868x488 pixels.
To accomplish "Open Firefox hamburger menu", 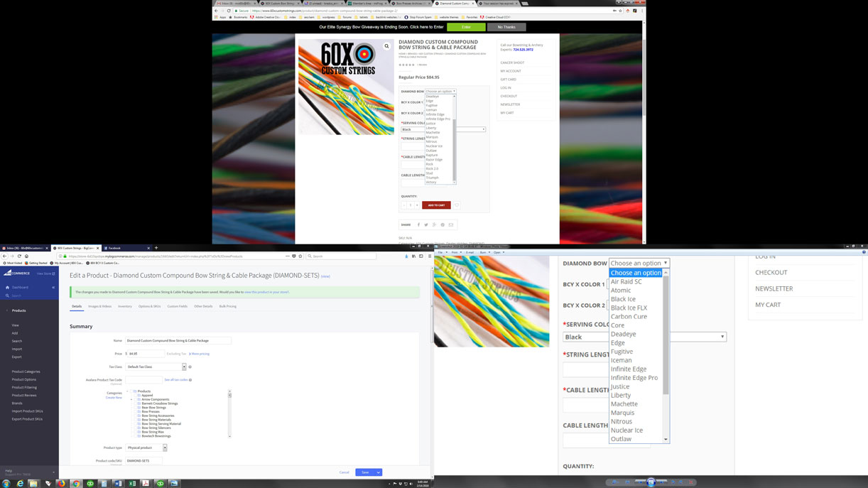I will coord(429,256).
